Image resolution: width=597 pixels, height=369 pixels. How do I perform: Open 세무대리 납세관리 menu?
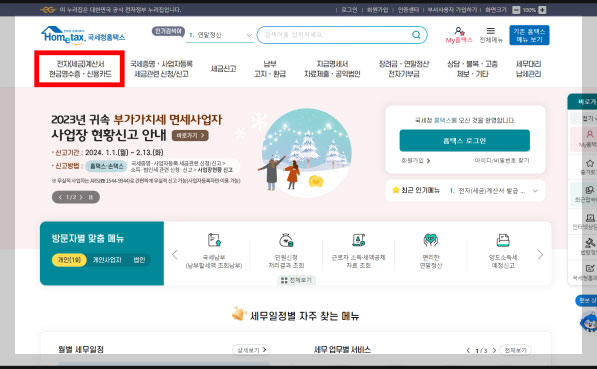[528, 69]
